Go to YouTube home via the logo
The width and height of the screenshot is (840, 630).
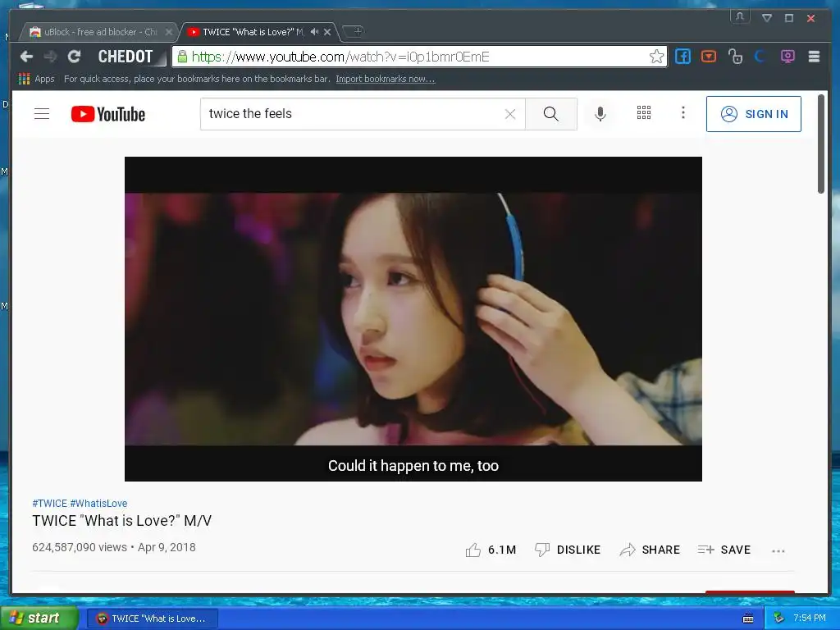(108, 113)
